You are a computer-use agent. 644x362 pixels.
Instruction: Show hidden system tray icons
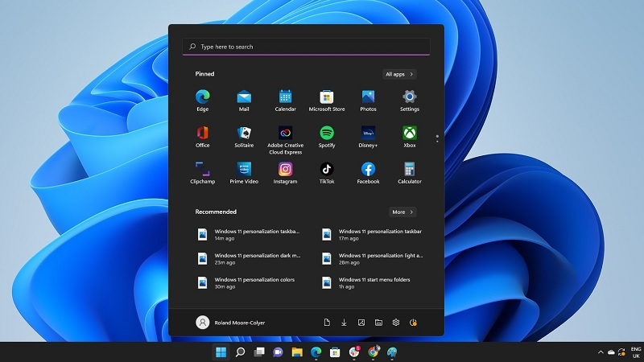tap(601, 352)
